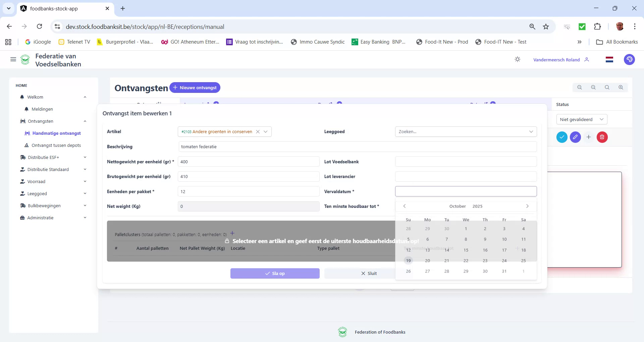Image resolution: width=644 pixels, height=342 pixels.
Task: Click the next month arrow in the calendar
Action: pos(527,206)
